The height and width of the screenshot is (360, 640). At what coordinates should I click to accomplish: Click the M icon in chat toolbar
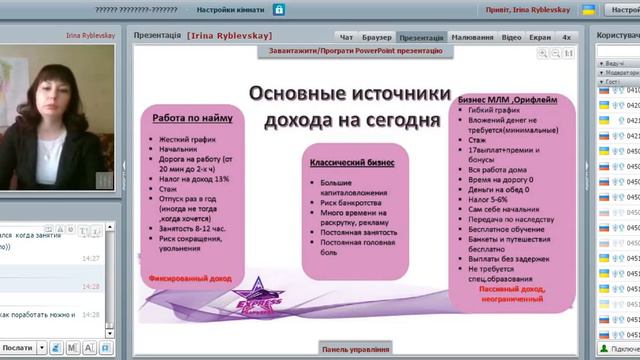point(73,348)
